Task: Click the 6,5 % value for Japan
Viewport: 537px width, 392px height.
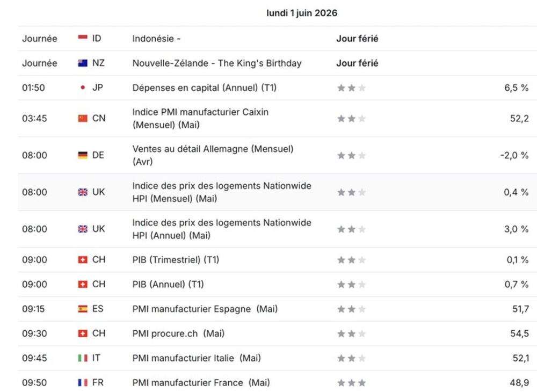Action: [x=516, y=88]
